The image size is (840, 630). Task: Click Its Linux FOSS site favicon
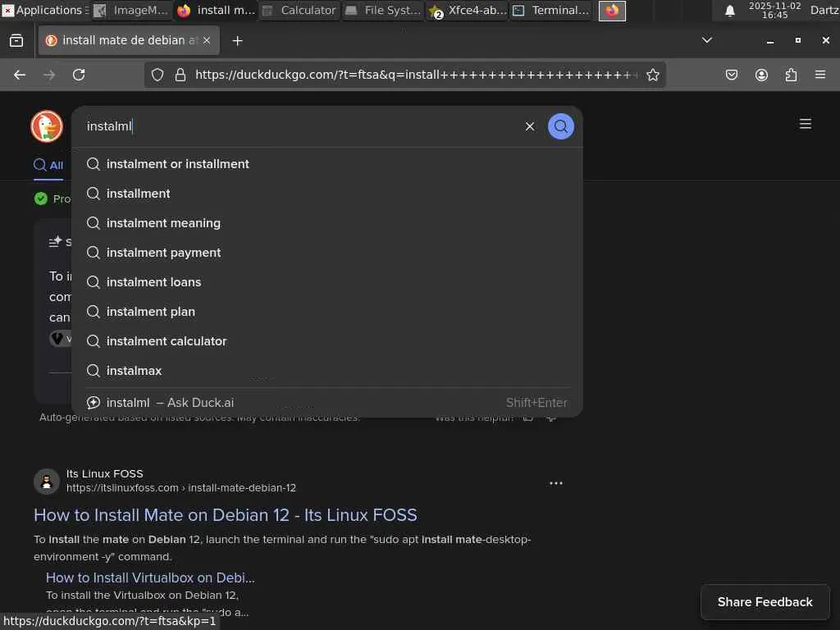(47, 481)
